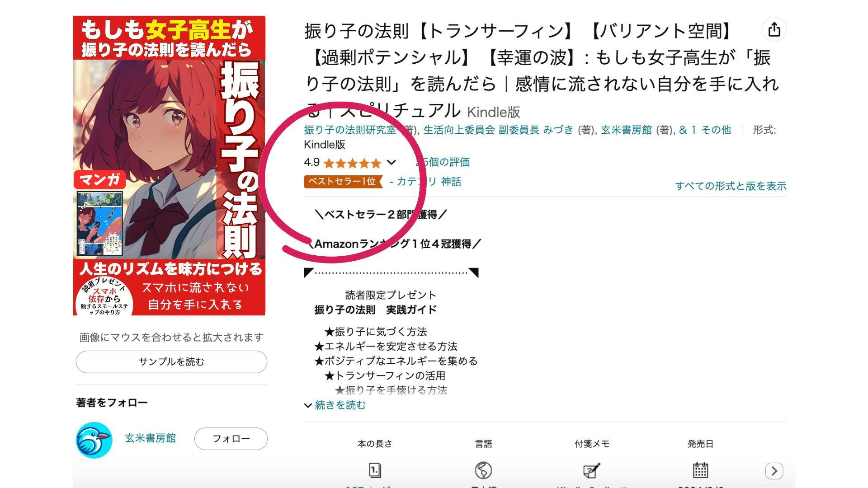Viewport: 868px width, 488px height.
Task: Click the book cover image thumbnail
Action: (169, 165)
